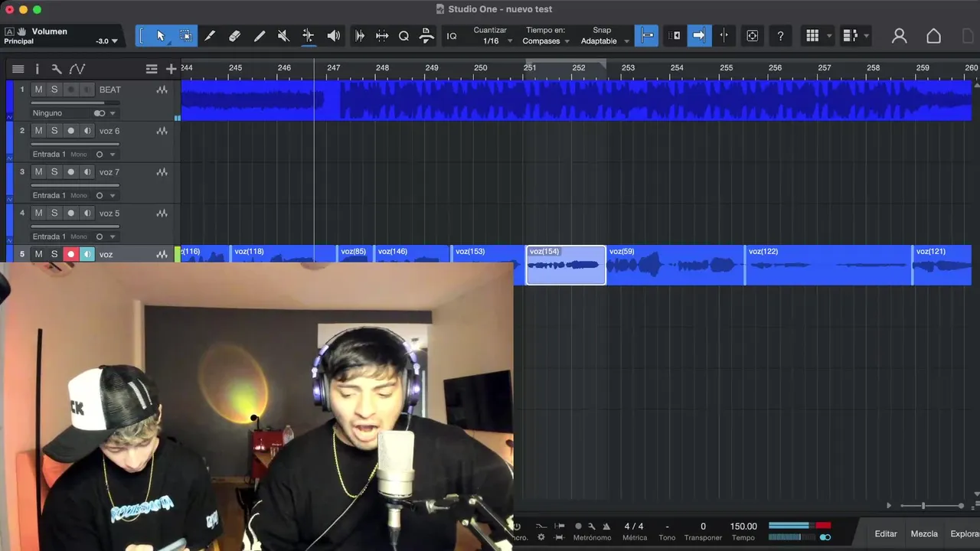Select the Range tool
This screenshot has width=980, height=551.
coord(185,36)
